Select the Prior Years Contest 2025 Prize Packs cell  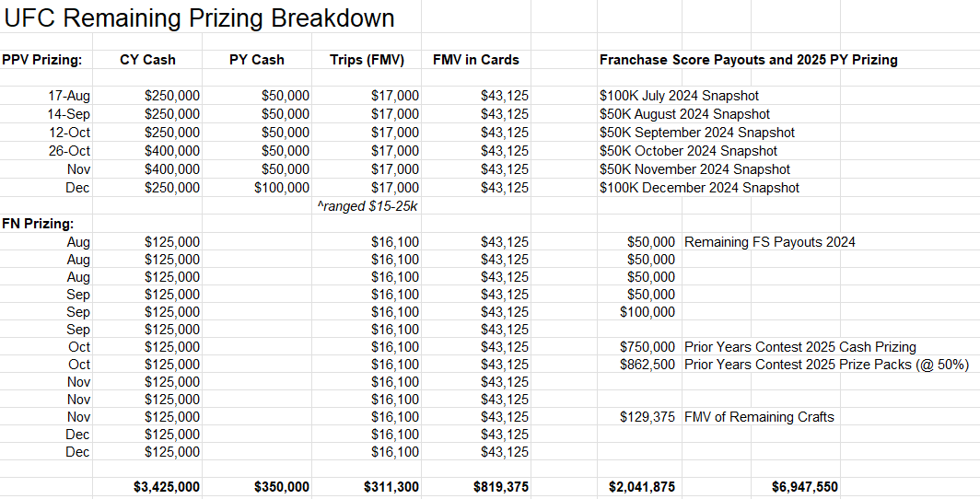(826, 365)
